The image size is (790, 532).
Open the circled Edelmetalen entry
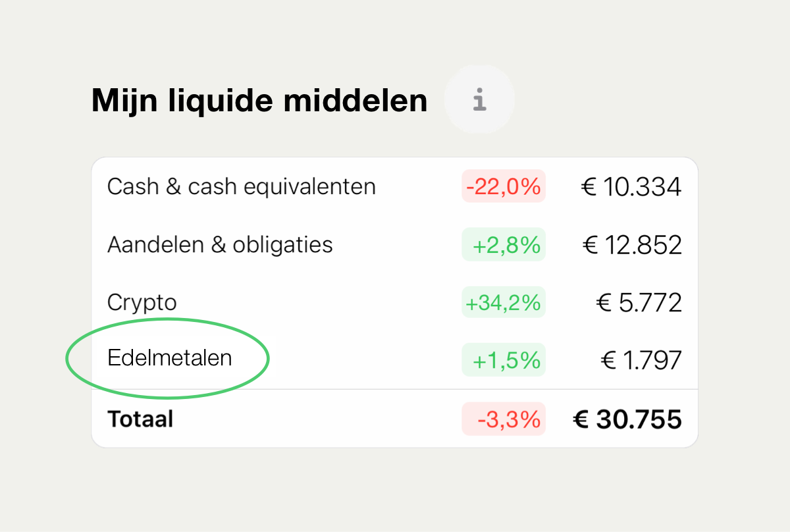pos(170,358)
